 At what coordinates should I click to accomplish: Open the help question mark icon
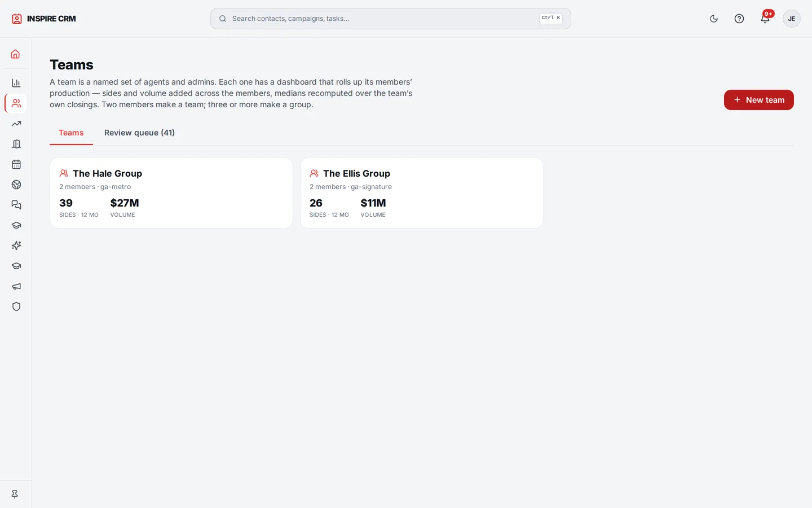pos(739,19)
